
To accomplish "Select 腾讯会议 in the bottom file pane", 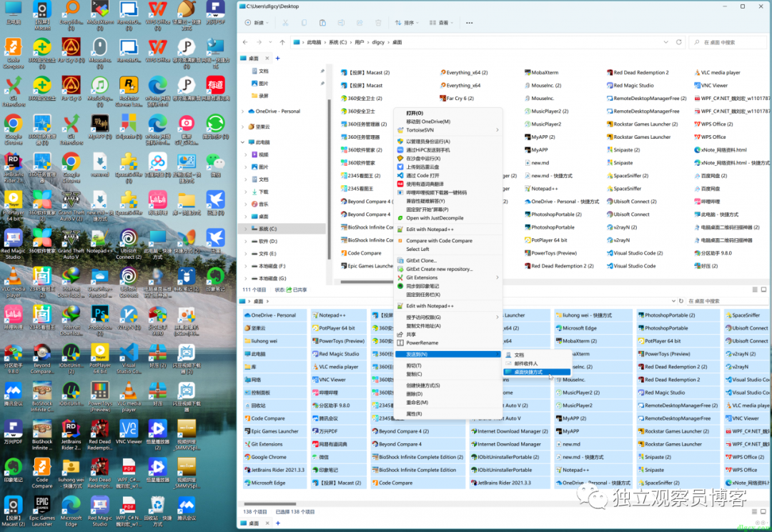I will click(x=325, y=419).
